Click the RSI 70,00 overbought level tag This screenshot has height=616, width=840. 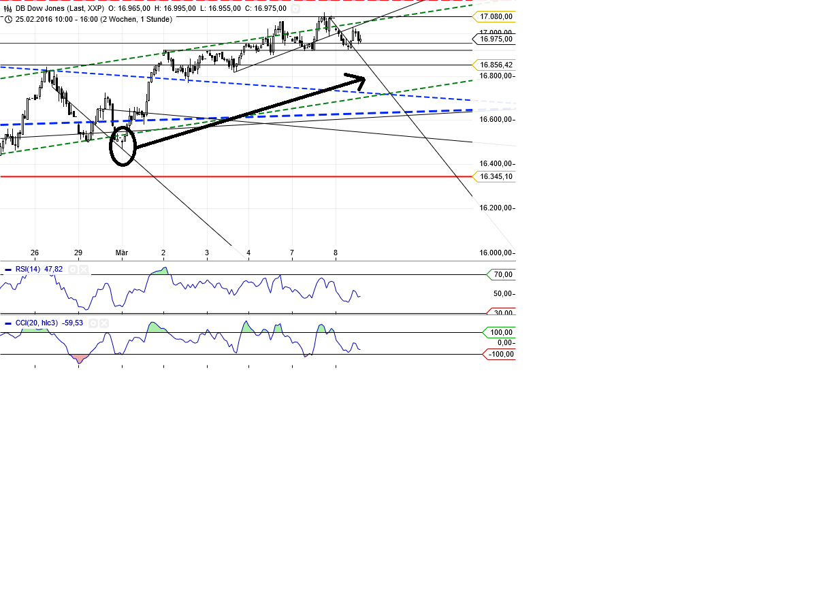point(502,274)
